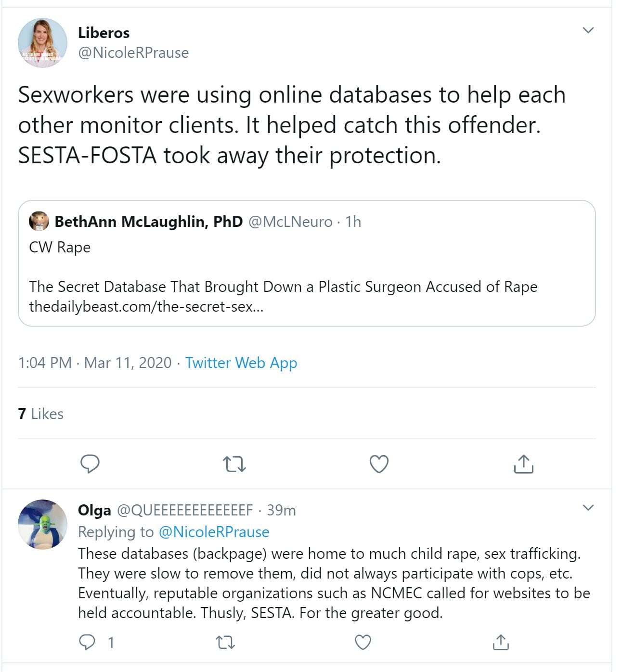Open the main tweet's options chevron

click(588, 30)
